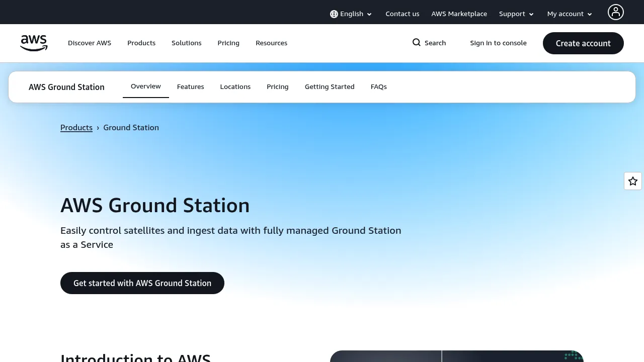Viewport: 644px width, 362px height.
Task: Click the Ground Station breadcrumb text
Action: tap(131, 128)
